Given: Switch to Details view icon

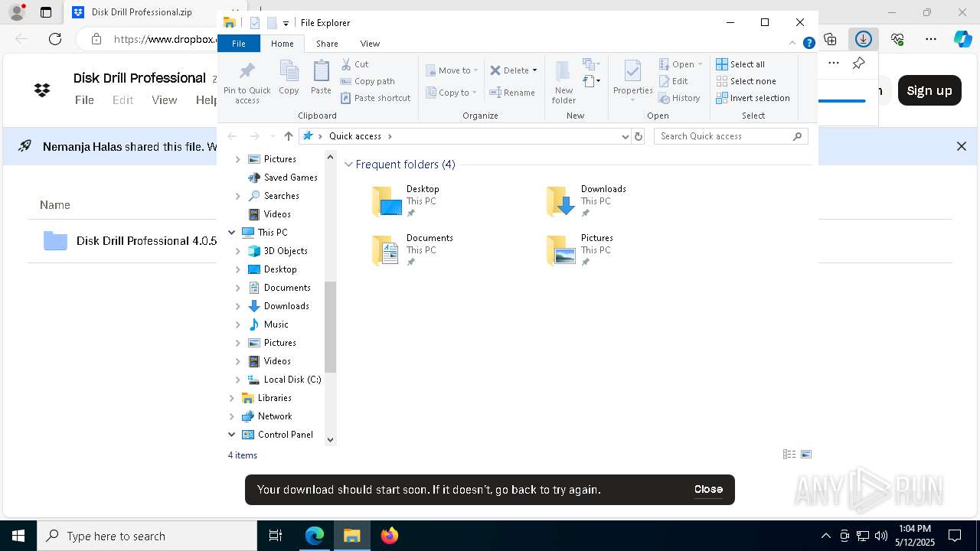Looking at the screenshot, I should [x=789, y=455].
